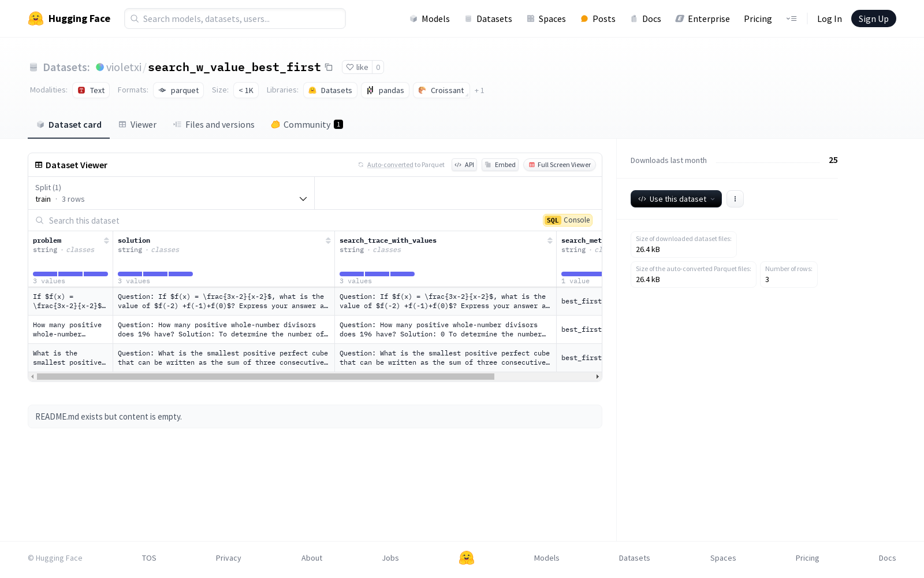Expand additional libraries with +1
924x578 pixels.
(479, 90)
